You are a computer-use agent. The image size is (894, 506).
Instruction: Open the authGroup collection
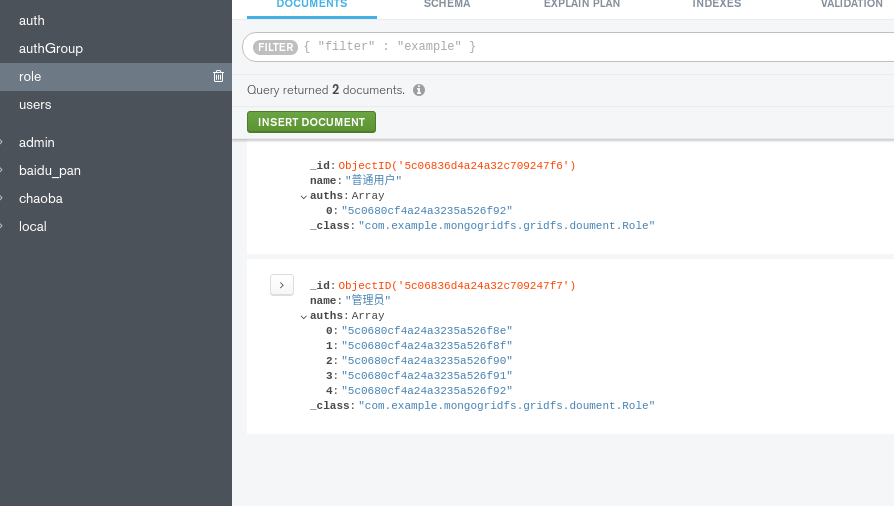click(x=51, y=48)
